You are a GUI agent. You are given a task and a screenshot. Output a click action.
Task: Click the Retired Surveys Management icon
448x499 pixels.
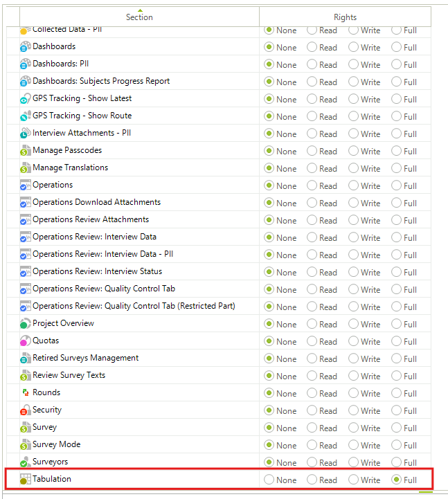pyautogui.click(x=25, y=358)
